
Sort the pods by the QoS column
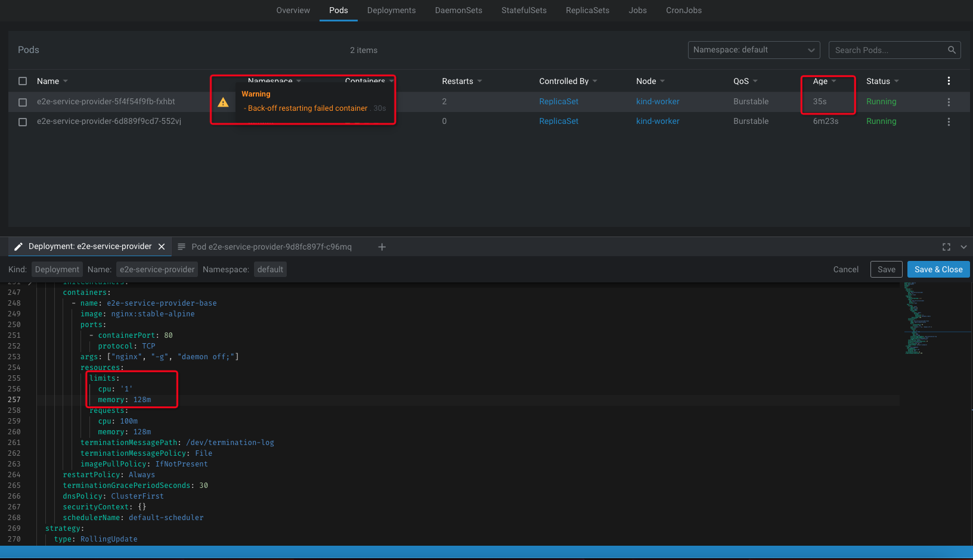point(745,81)
